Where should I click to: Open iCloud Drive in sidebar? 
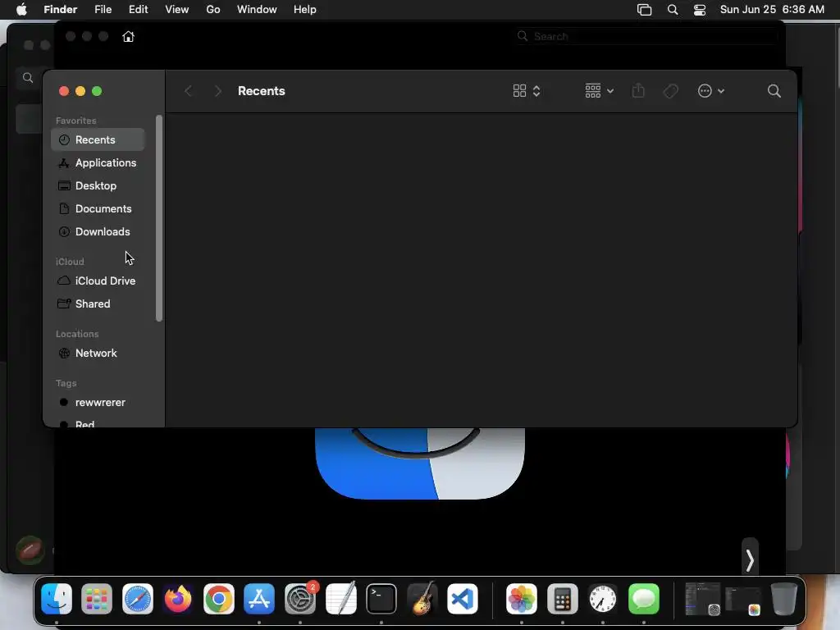(x=98, y=281)
